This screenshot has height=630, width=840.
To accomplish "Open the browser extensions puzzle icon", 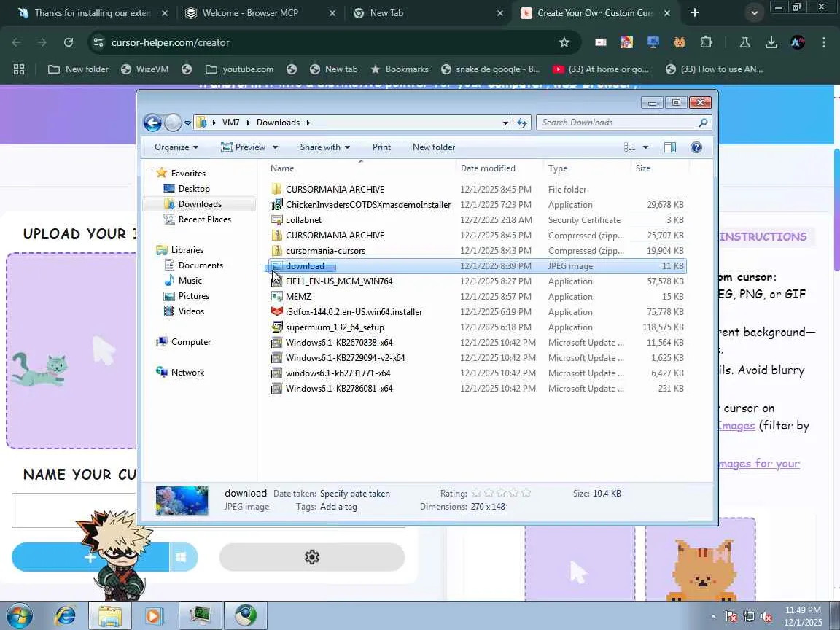I will [706, 42].
